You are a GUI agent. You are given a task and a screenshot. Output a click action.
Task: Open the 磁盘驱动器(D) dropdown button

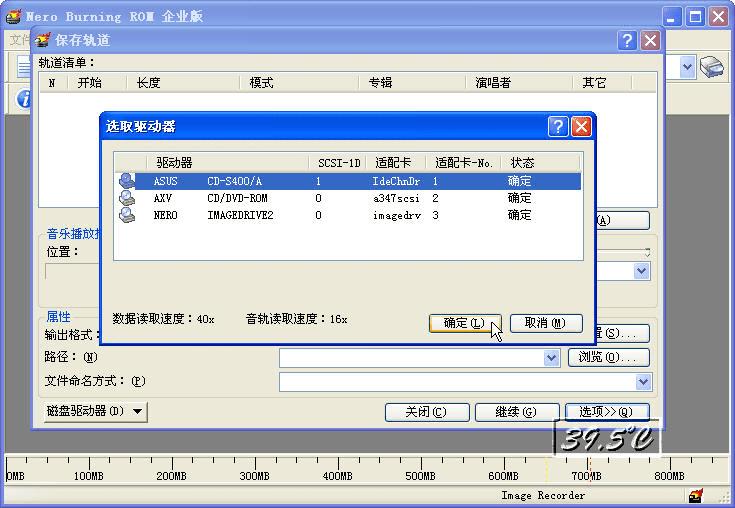point(96,411)
